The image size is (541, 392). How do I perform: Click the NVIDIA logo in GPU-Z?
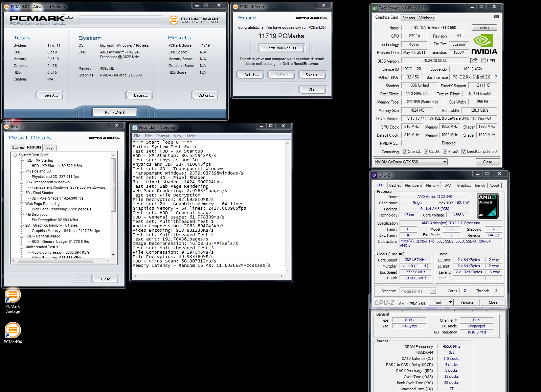pyautogui.click(x=484, y=45)
